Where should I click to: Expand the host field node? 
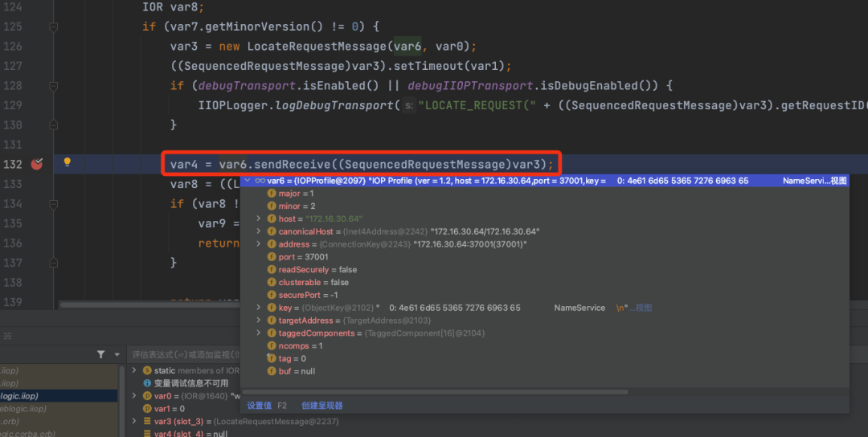click(x=259, y=218)
